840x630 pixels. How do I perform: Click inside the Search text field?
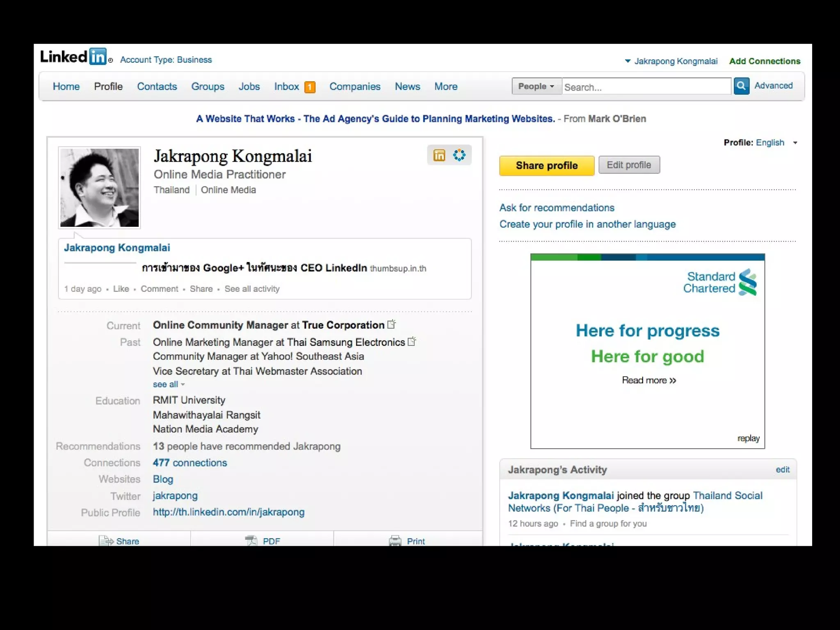pos(646,87)
